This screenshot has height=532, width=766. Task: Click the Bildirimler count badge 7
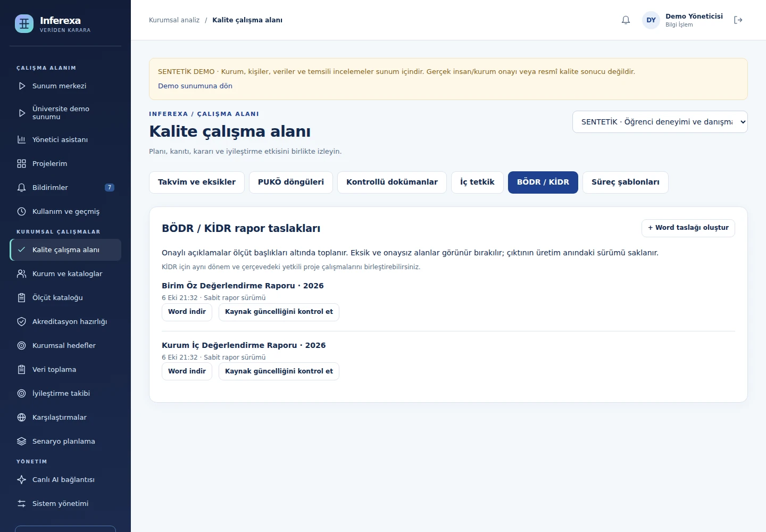(110, 188)
